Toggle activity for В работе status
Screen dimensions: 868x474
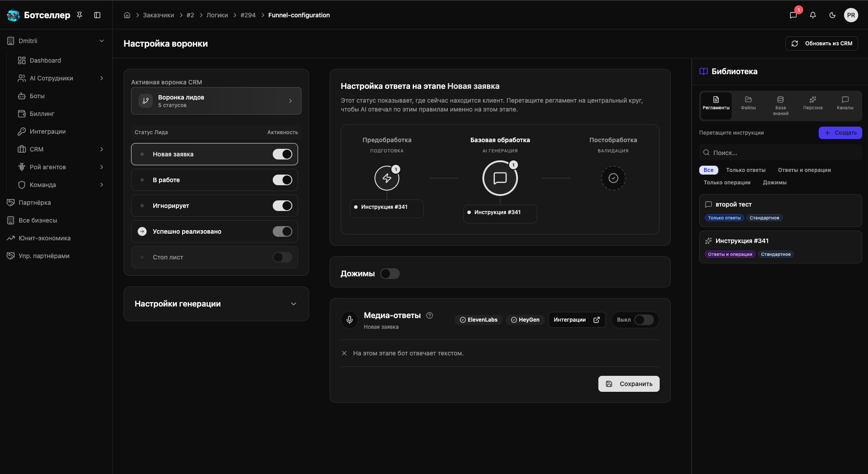tap(283, 180)
